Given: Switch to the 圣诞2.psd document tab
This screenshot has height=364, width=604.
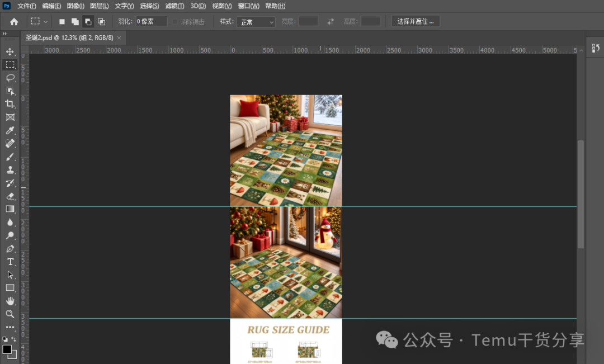Looking at the screenshot, I should (69, 38).
